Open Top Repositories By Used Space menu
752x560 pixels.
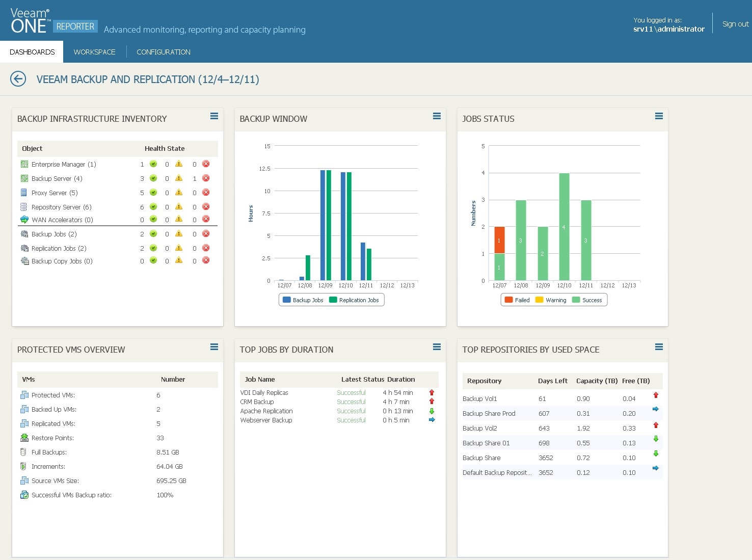(659, 347)
